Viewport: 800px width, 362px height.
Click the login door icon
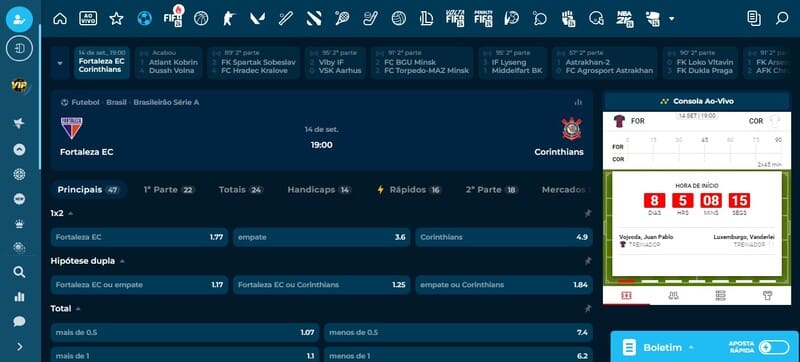click(19, 49)
